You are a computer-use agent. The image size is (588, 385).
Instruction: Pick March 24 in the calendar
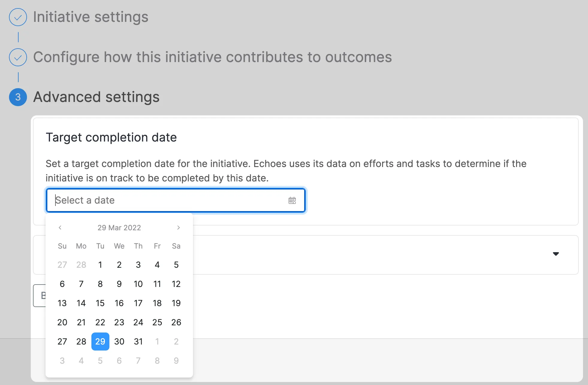click(138, 322)
